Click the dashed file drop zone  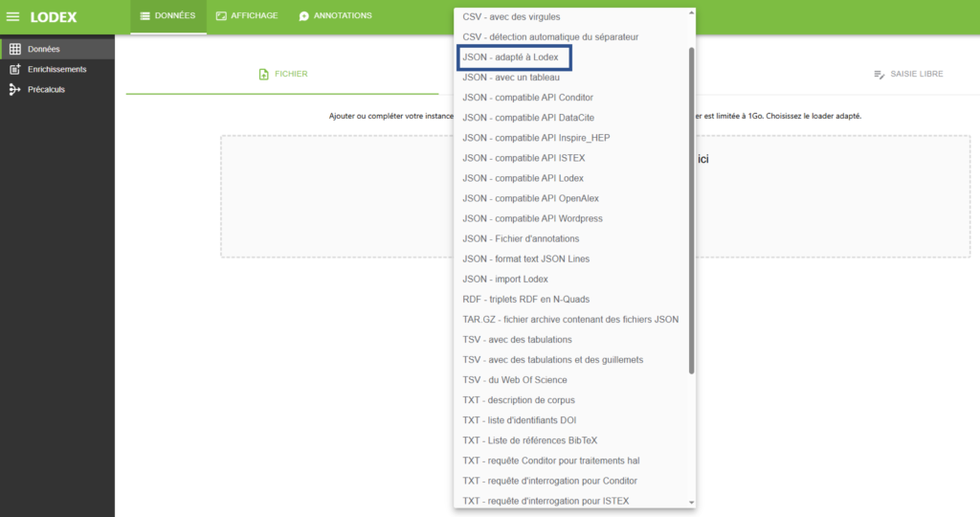coord(595,196)
